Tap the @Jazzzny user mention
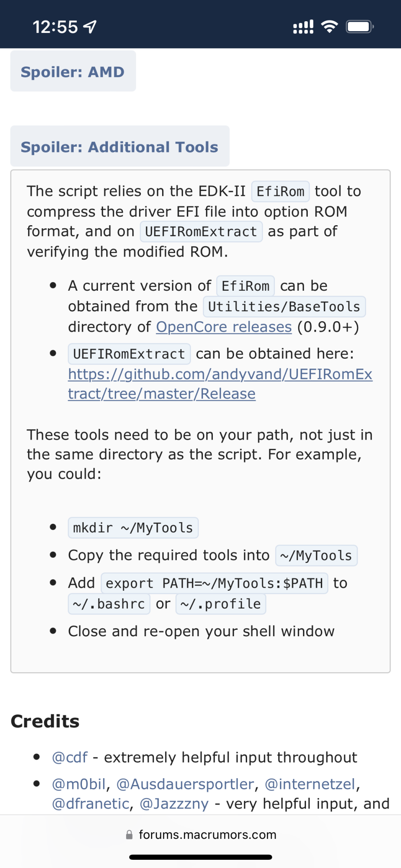This screenshot has height=868, width=401. tap(174, 804)
